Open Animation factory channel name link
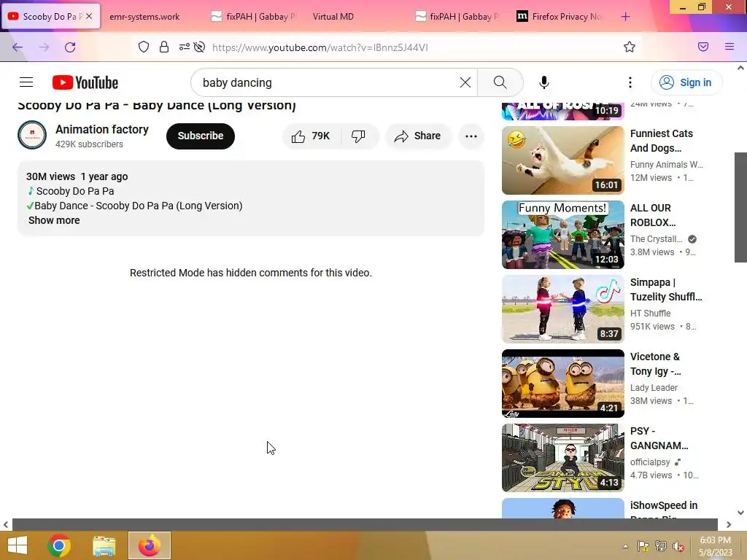 point(102,130)
